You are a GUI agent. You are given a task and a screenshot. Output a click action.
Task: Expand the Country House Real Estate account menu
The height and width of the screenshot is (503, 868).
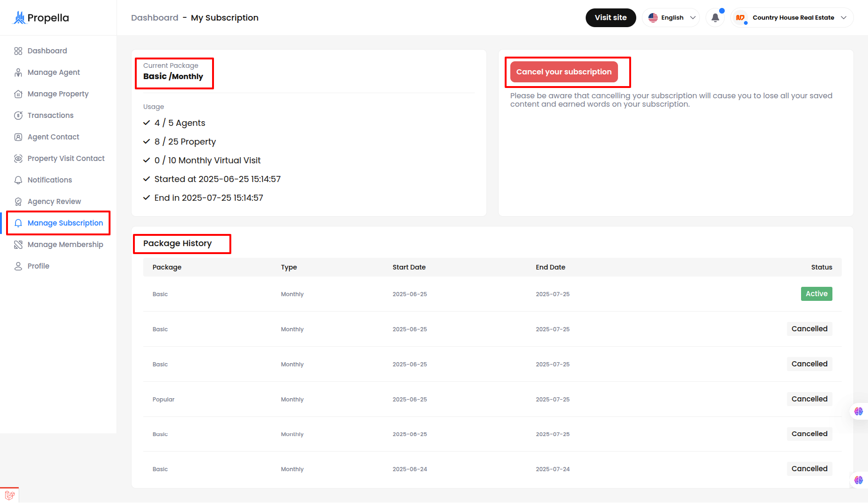coord(792,18)
